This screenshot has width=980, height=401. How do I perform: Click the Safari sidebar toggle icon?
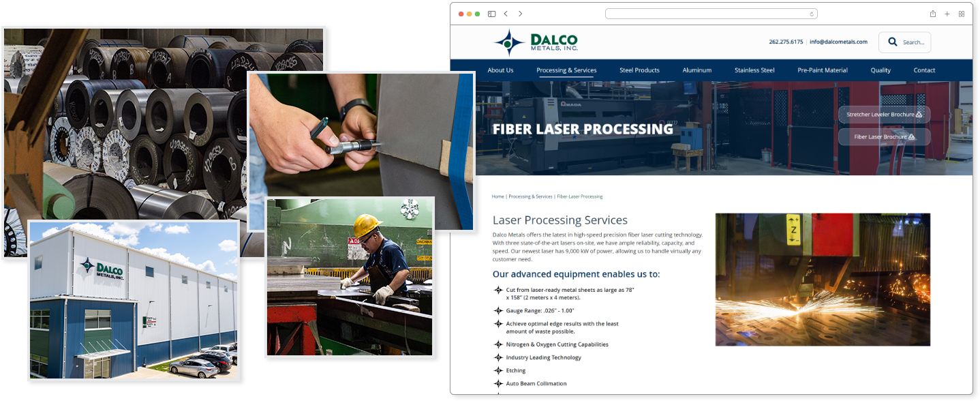tap(491, 13)
